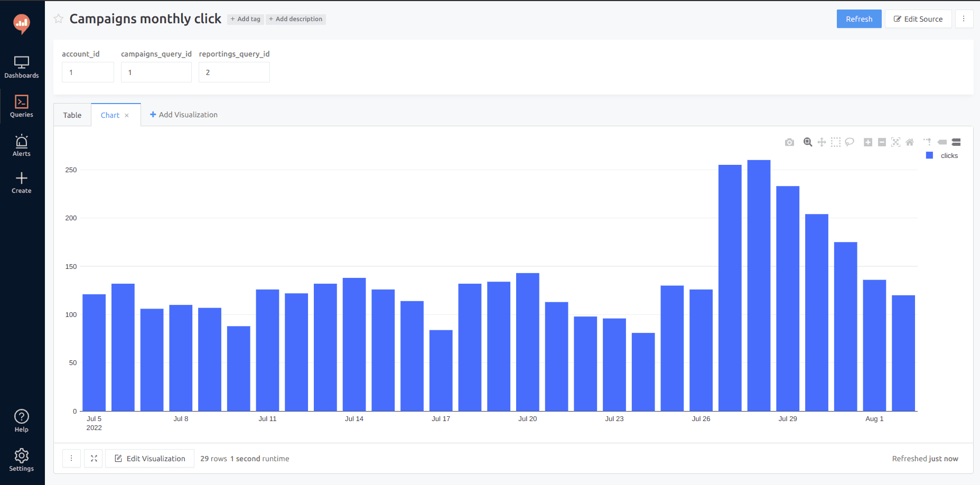
Task: Select the Pan tool in chart toolbar
Action: pos(822,142)
